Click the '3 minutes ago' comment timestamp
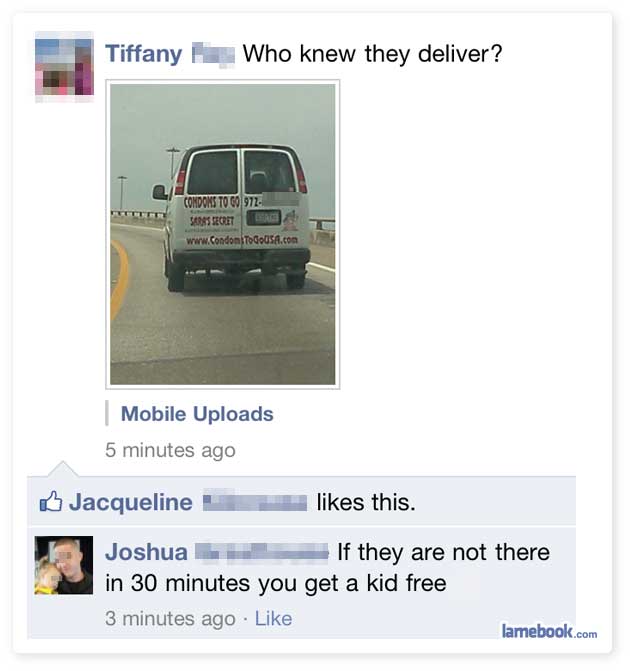Image resolution: width=630 pixels, height=671 pixels. (x=170, y=619)
